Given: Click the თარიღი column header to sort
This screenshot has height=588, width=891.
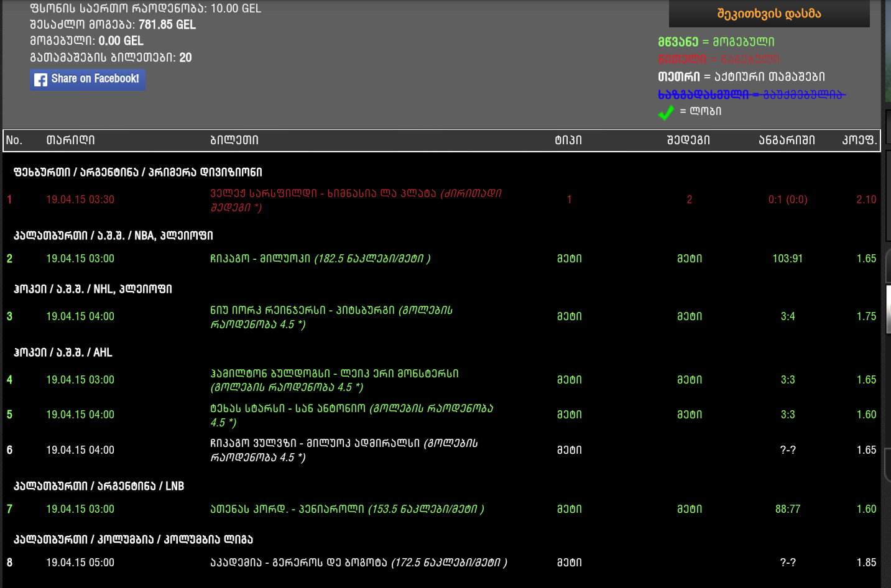Looking at the screenshot, I should pyautogui.click(x=70, y=140).
